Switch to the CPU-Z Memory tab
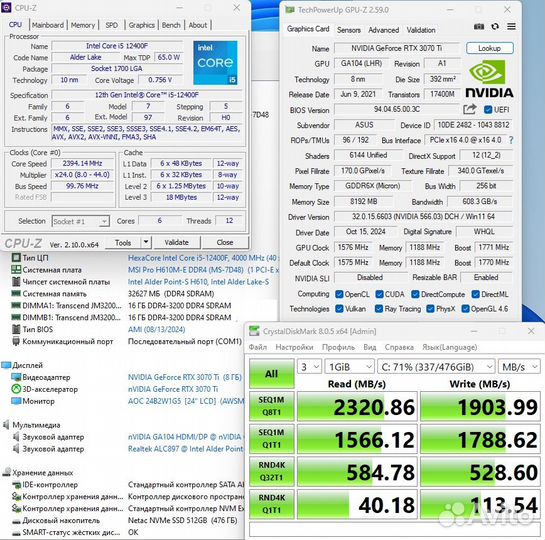The width and height of the screenshot is (545, 540). point(83,25)
